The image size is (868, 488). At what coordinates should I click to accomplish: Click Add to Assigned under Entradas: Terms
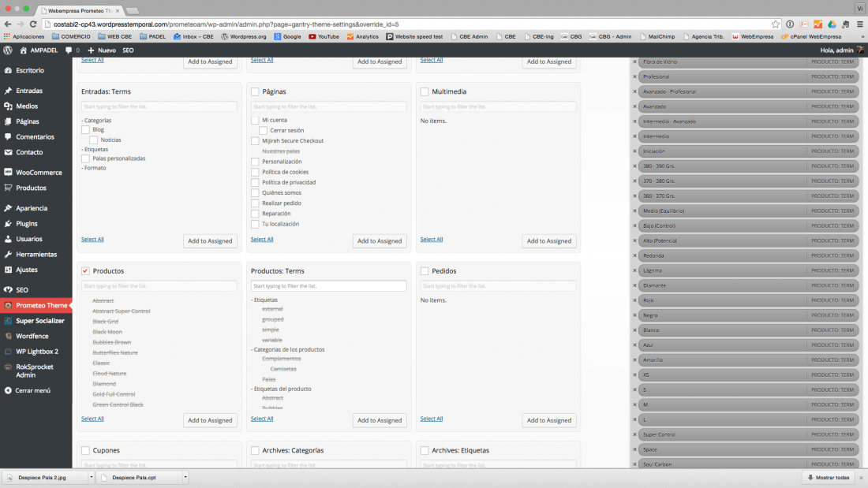pyautogui.click(x=210, y=241)
